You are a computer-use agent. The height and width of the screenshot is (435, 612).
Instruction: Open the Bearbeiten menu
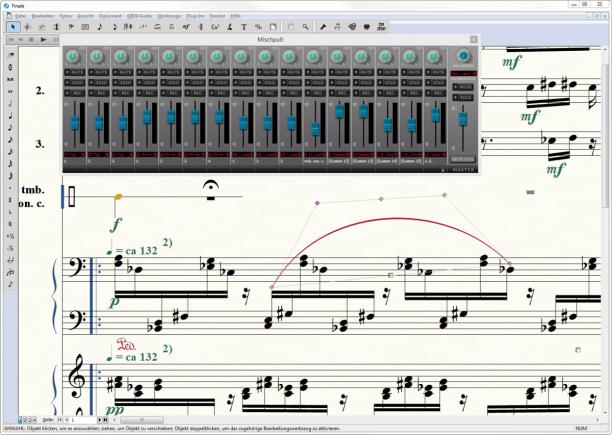(x=43, y=16)
